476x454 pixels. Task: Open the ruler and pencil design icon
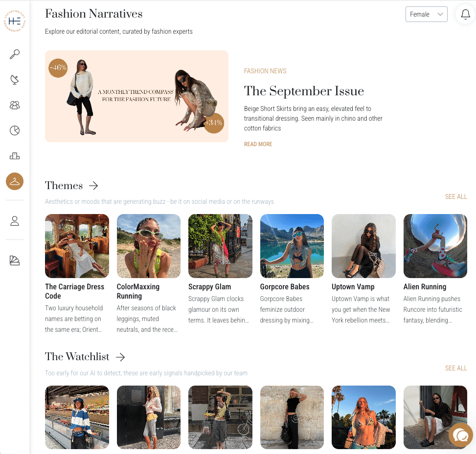(x=15, y=260)
